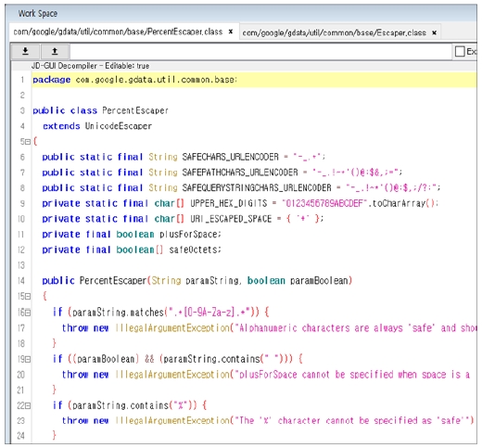Collapse the if block fold at line 16
This screenshot has width=482, height=448.
click(x=28, y=313)
